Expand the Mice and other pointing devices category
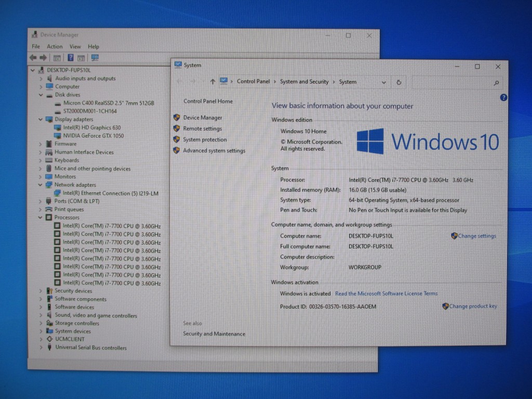532x399 pixels. coord(41,169)
